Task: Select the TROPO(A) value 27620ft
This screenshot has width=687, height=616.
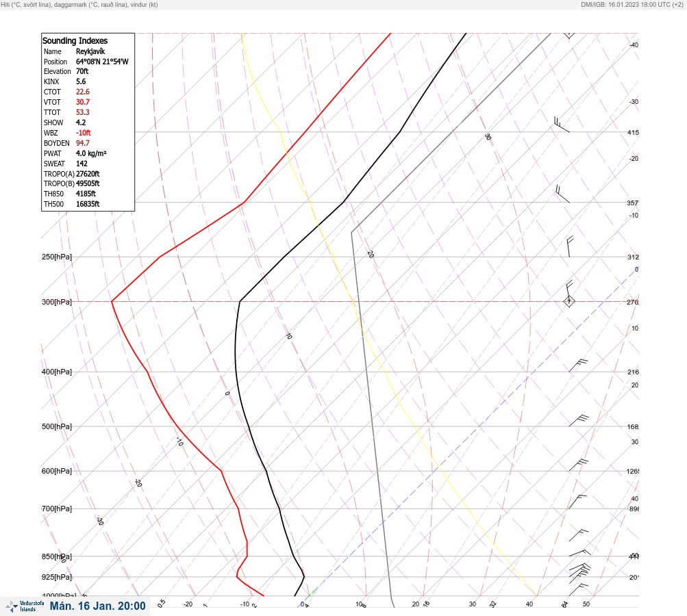Action: click(88, 174)
